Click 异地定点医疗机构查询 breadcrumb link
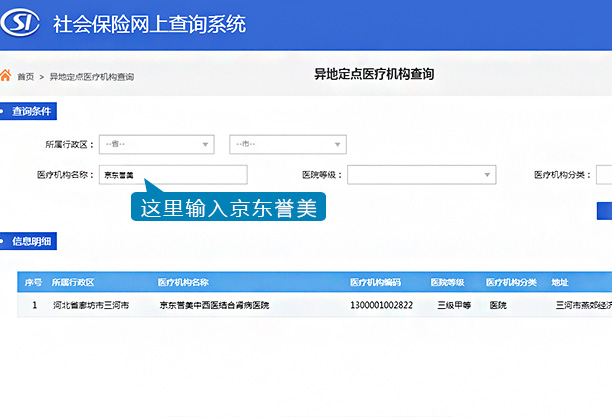The image size is (612, 417). tap(92, 77)
